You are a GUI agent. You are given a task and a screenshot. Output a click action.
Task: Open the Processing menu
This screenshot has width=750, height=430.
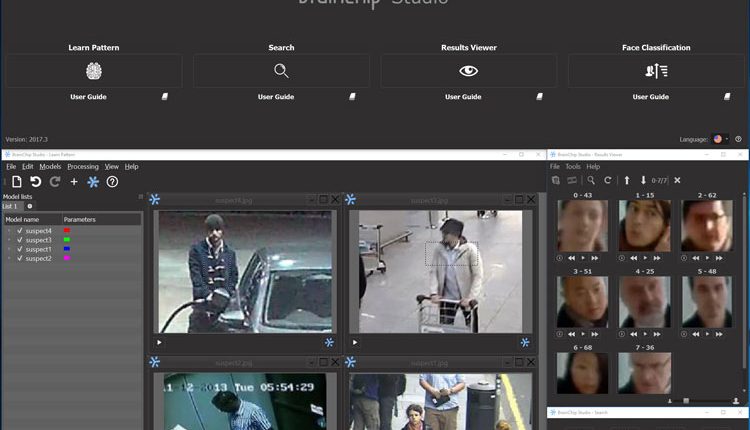click(x=83, y=166)
